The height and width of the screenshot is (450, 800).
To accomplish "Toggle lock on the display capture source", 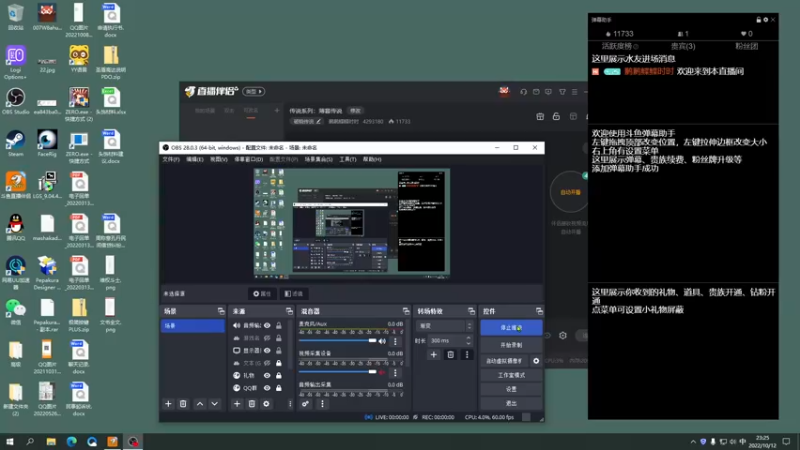I will click(x=279, y=351).
